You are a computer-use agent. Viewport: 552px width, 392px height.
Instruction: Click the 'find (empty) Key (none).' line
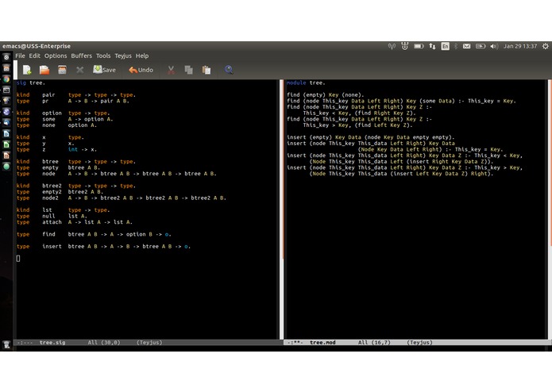(326, 95)
